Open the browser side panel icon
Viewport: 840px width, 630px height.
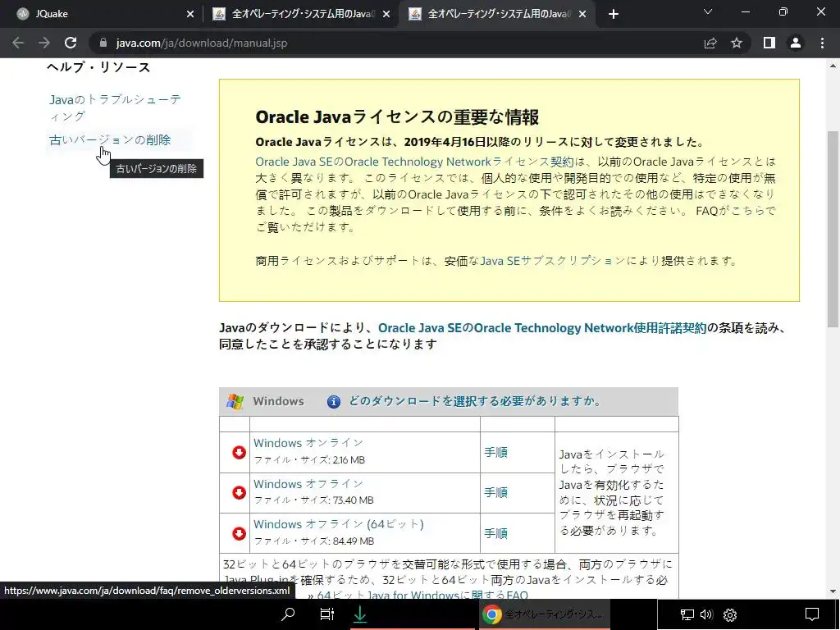coord(769,43)
